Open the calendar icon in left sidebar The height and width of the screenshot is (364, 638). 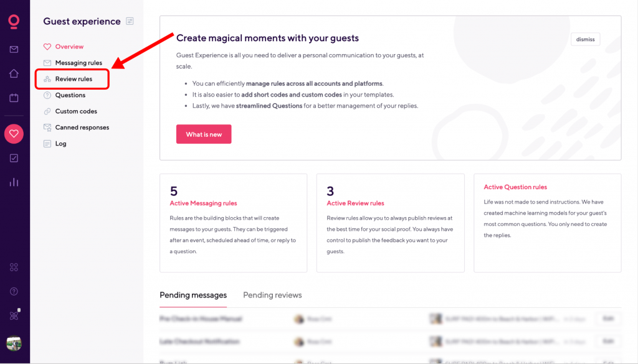14,98
